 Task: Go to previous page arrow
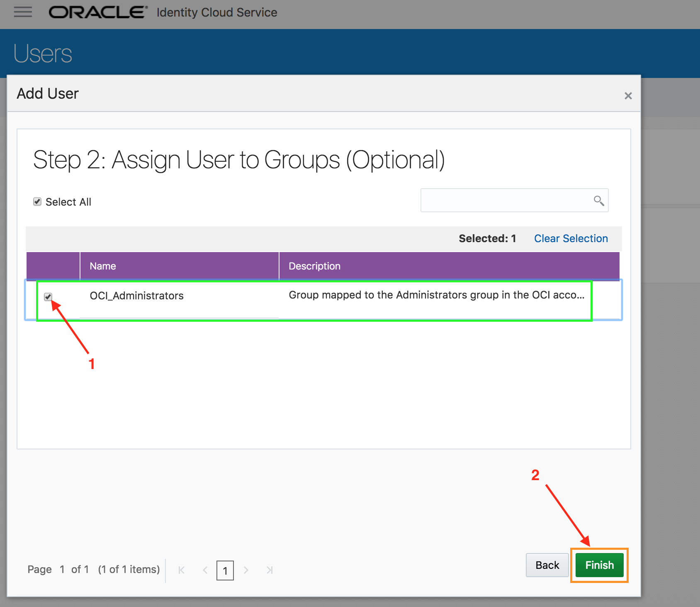pos(205,570)
